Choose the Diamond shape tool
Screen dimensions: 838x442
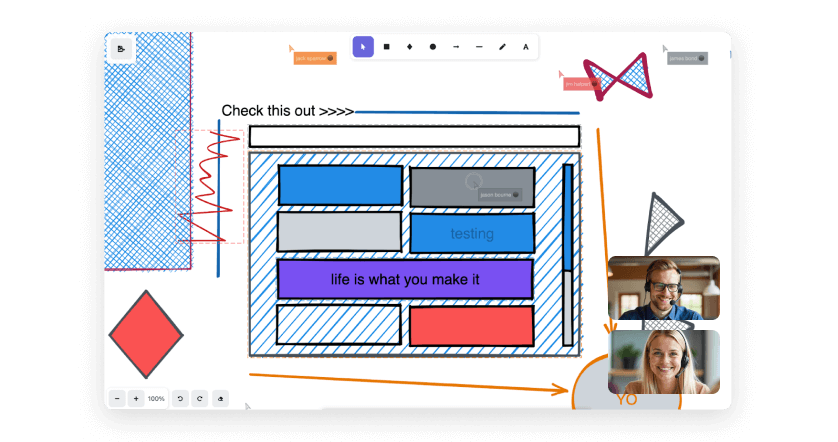click(x=409, y=47)
